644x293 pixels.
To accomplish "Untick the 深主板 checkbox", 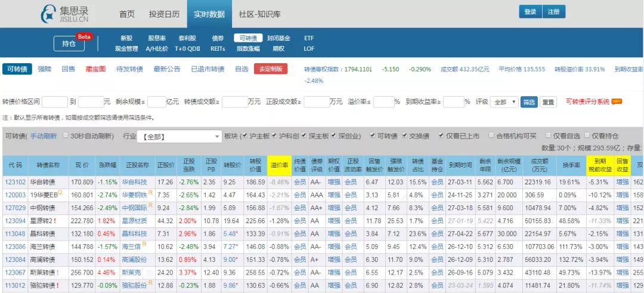I will point(304,135).
